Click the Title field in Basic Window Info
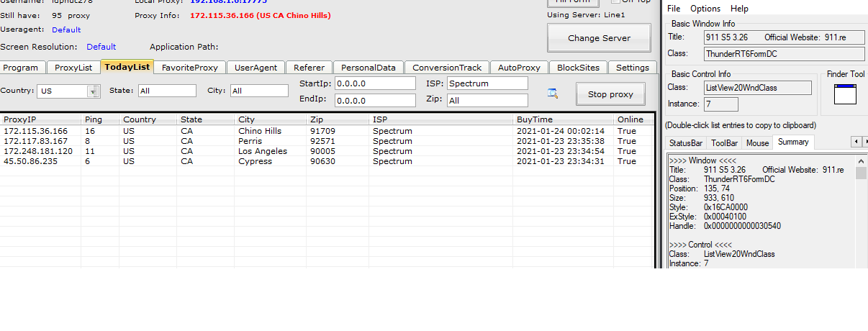Image resolution: width=868 pixels, height=331 pixels. point(785,37)
